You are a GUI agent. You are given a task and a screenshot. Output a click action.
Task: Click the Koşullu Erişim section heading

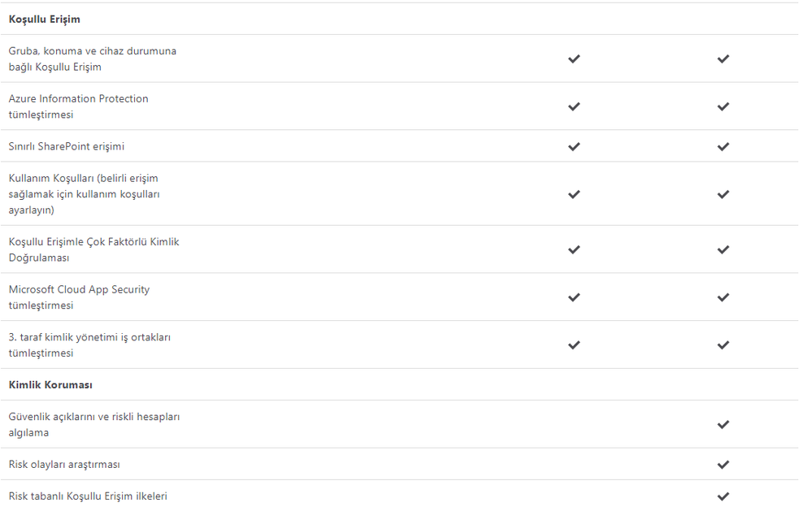coord(45,19)
